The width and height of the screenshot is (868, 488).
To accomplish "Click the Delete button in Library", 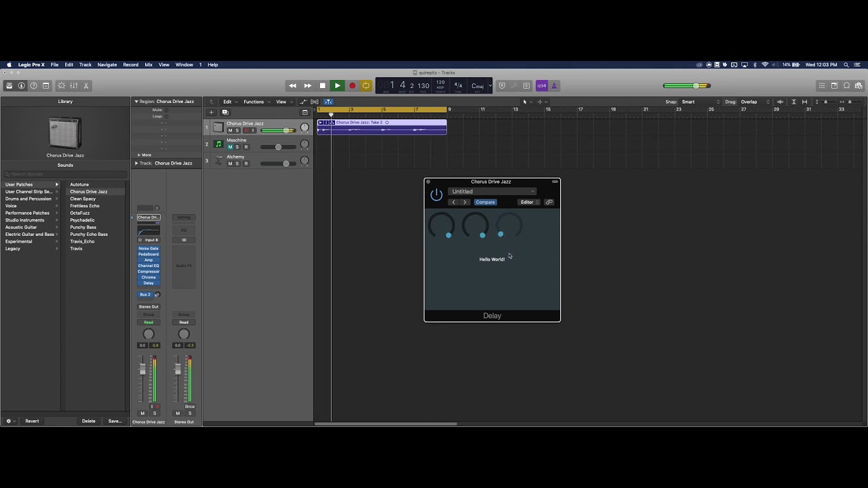I will 89,421.
